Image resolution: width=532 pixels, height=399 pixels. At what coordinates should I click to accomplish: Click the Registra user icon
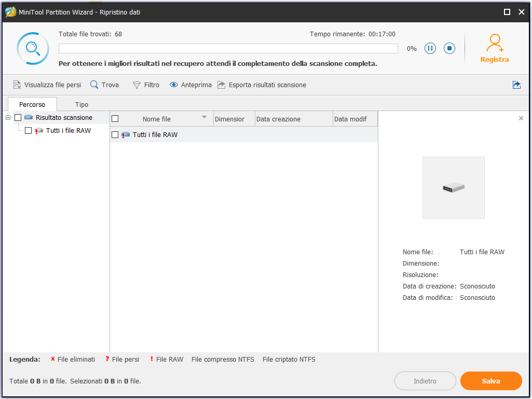(x=495, y=43)
